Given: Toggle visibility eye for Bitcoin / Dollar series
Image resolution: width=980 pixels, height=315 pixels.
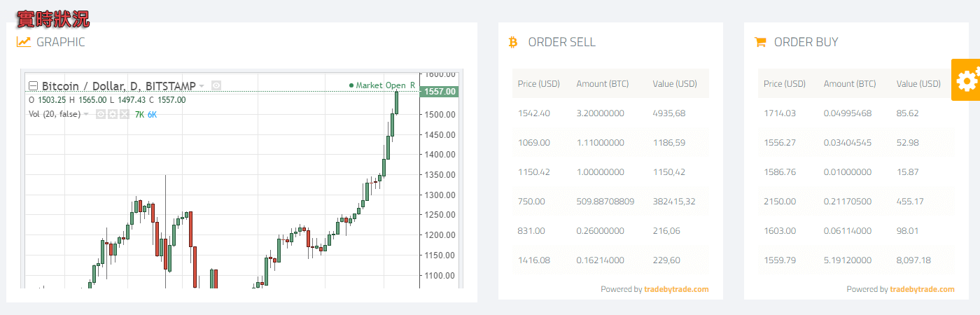Looking at the screenshot, I should tap(216, 85).
